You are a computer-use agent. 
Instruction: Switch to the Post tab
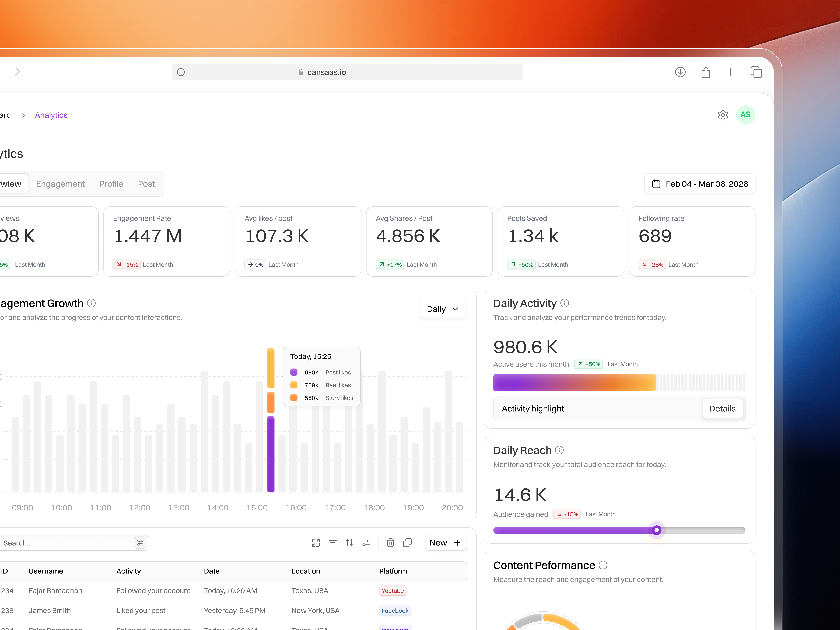[146, 184]
